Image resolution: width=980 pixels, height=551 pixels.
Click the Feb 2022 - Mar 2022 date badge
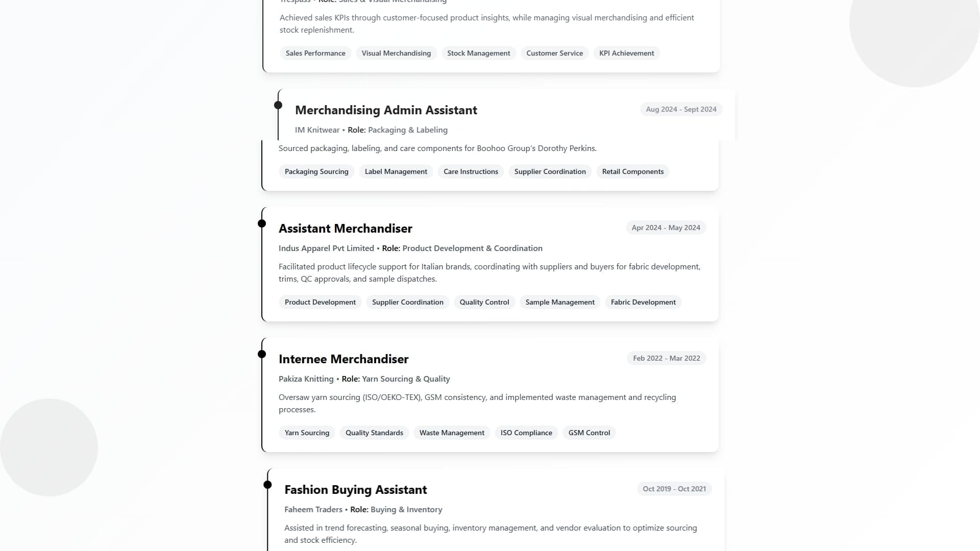click(666, 358)
